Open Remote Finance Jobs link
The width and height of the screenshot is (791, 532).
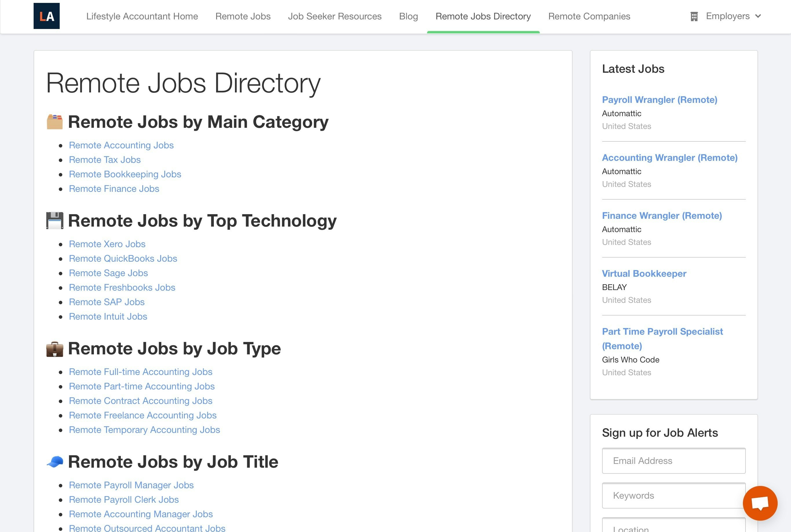point(114,189)
